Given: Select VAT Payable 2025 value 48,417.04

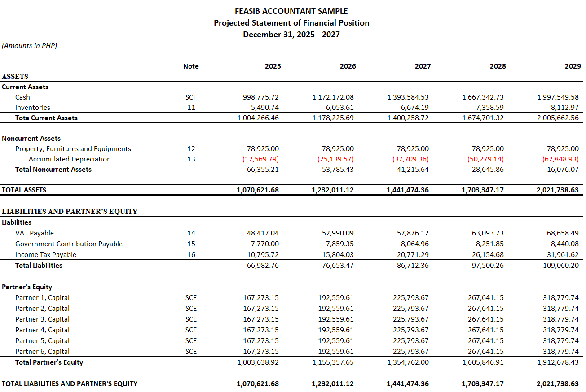Looking at the screenshot, I should [263, 233].
